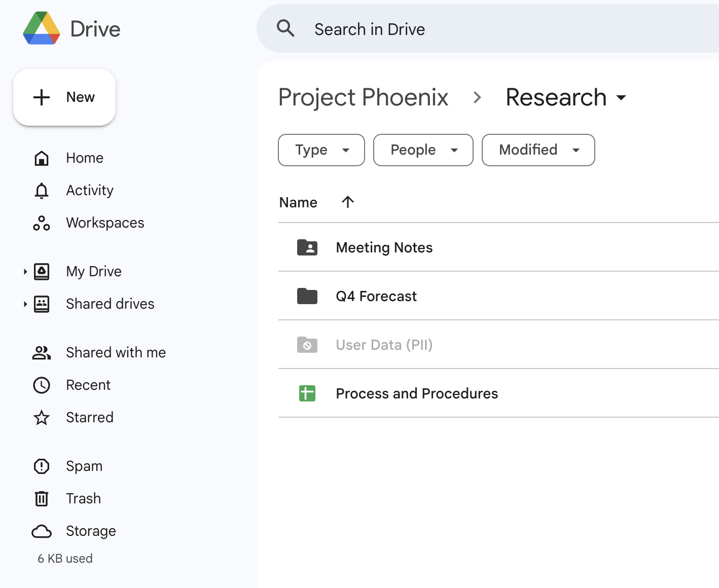The height and width of the screenshot is (588, 719).
Task: Expand the My Drive tree arrow
Action: [x=25, y=272]
